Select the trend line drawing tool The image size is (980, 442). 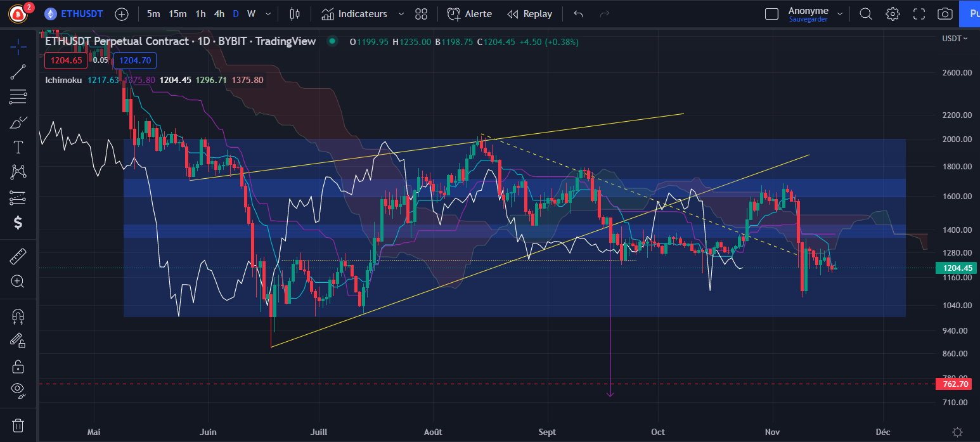pyautogui.click(x=18, y=71)
